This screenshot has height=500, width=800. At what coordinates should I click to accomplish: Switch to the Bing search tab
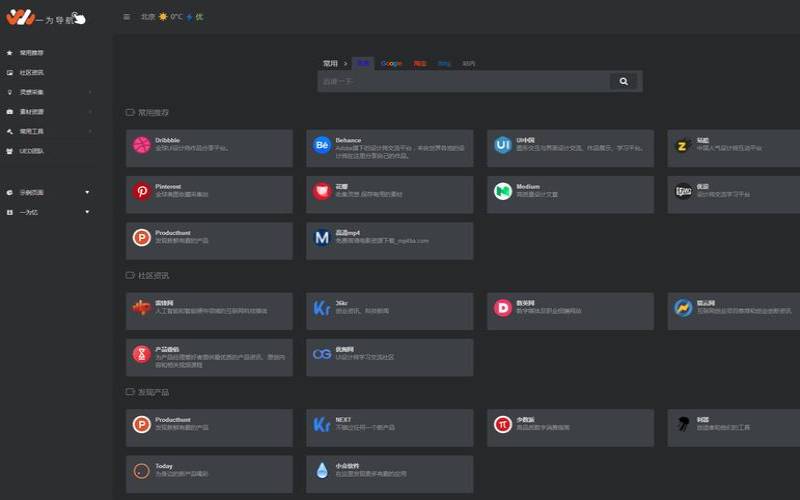(444, 63)
